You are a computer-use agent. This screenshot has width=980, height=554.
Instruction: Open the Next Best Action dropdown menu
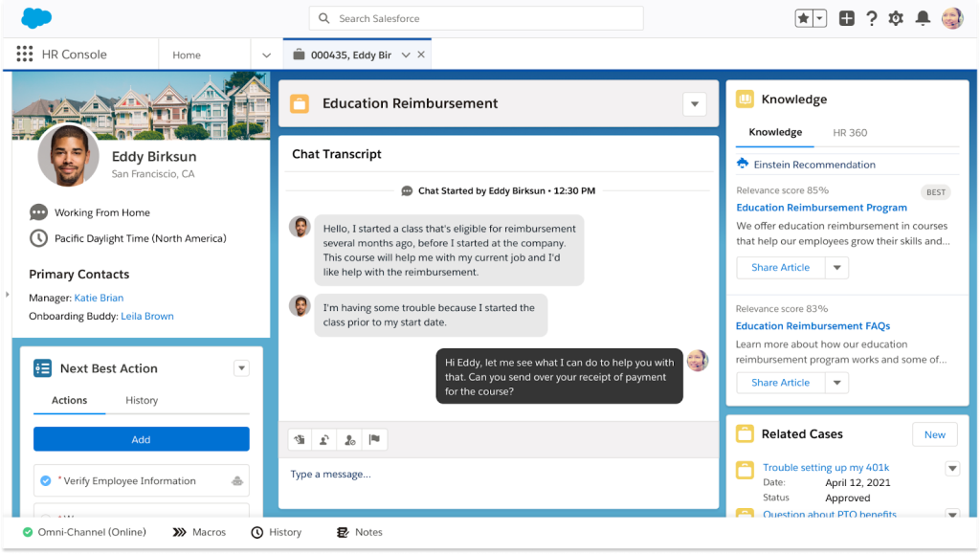tap(241, 368)
